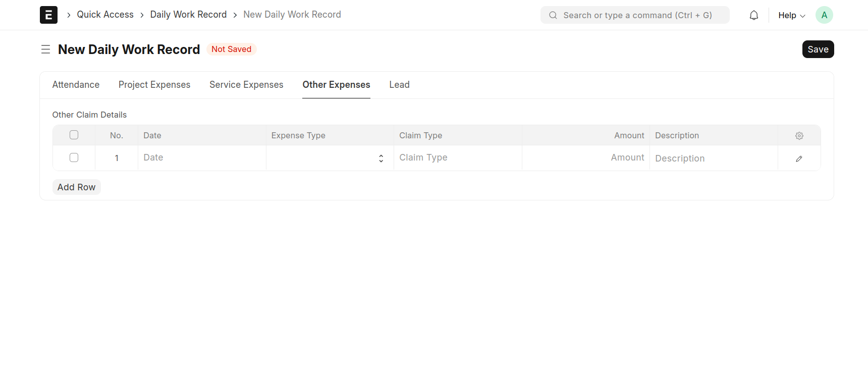Screen dimensions: 868x369
Task: Toggle the sidebar hamburger icon
Action: pos(45,49)
